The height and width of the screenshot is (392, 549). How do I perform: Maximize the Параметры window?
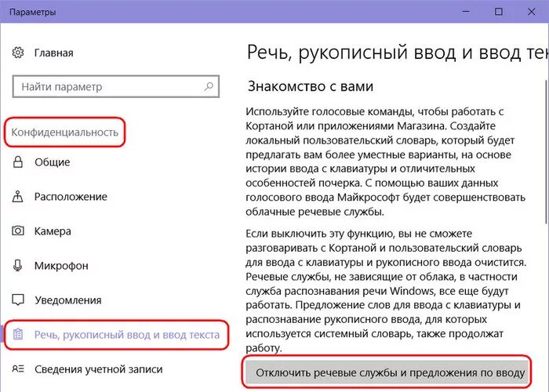[499, 12]
